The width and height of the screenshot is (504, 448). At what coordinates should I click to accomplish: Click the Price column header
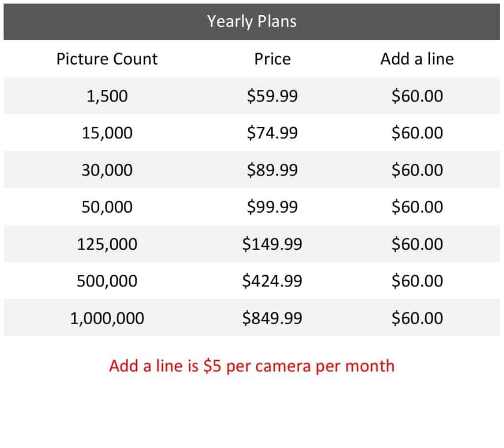(272, 59)
